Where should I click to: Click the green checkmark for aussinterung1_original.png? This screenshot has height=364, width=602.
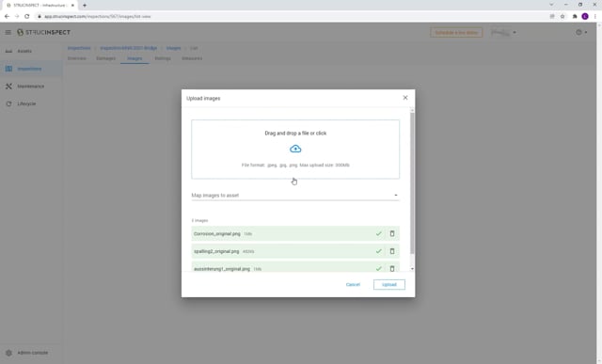[378, 269]
